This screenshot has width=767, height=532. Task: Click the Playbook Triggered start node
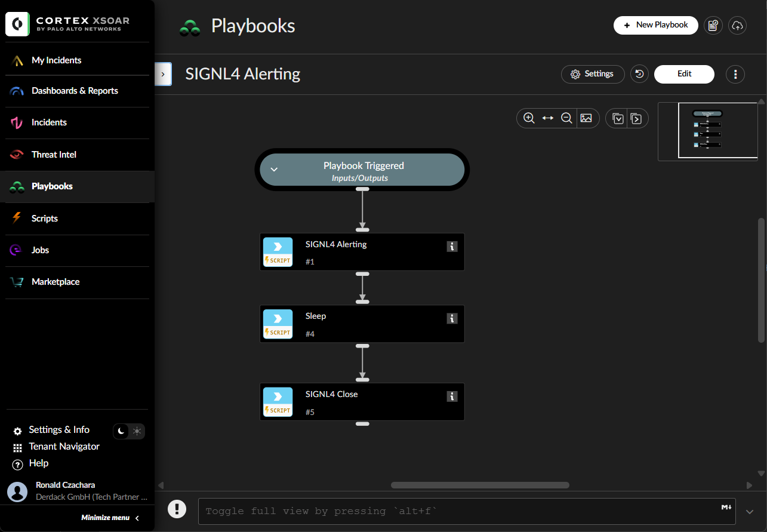click(x=362, y=170)
